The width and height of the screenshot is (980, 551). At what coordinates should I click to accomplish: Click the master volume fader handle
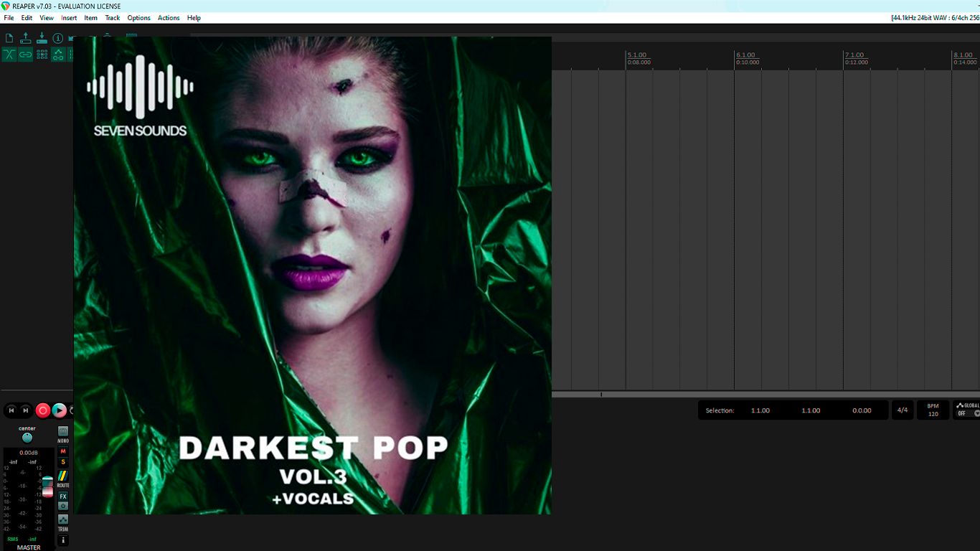point(47,487)
